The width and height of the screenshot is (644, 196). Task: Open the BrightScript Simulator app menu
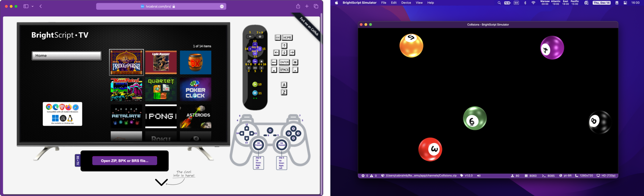(360, 2)
